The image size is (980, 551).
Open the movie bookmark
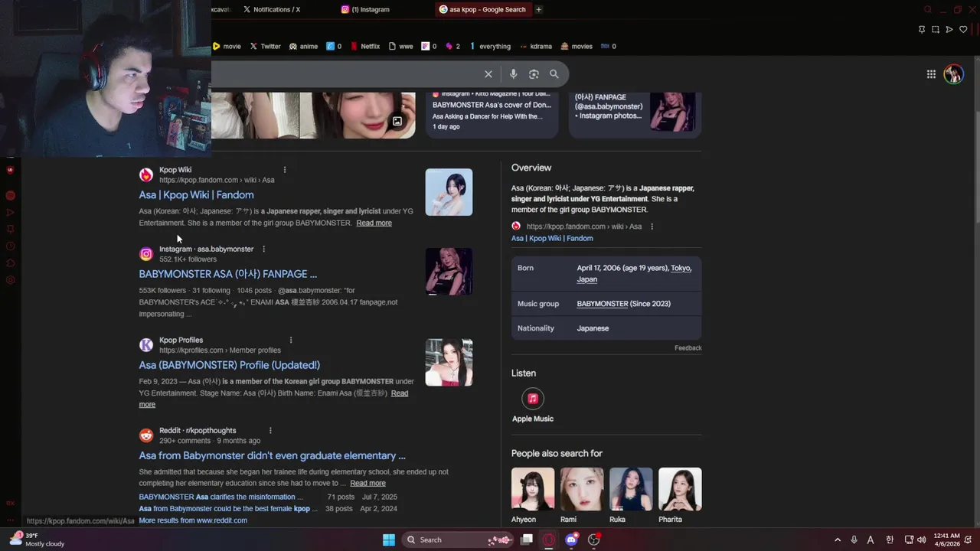click(227, 46)
